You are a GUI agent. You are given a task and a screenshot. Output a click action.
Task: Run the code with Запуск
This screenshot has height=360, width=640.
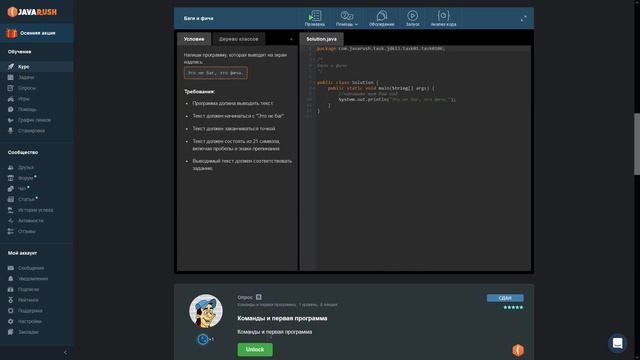tap(412, 18)
